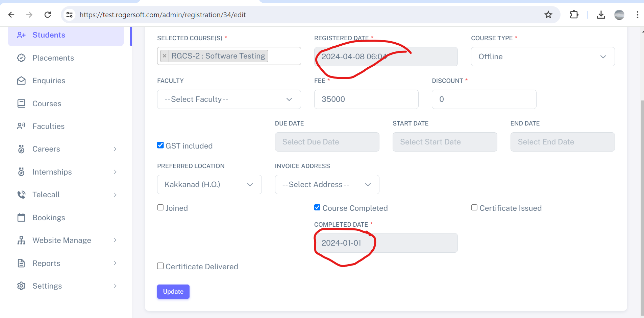Viewport: 644px width, 318px height.
Task: Click the Fee input field
Action: point(366,99)
